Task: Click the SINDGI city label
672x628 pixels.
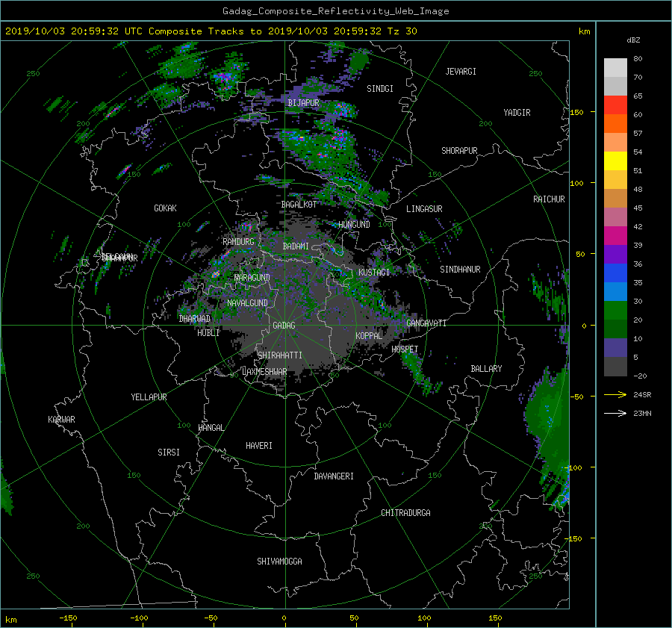Action: [x=380, y=89]
